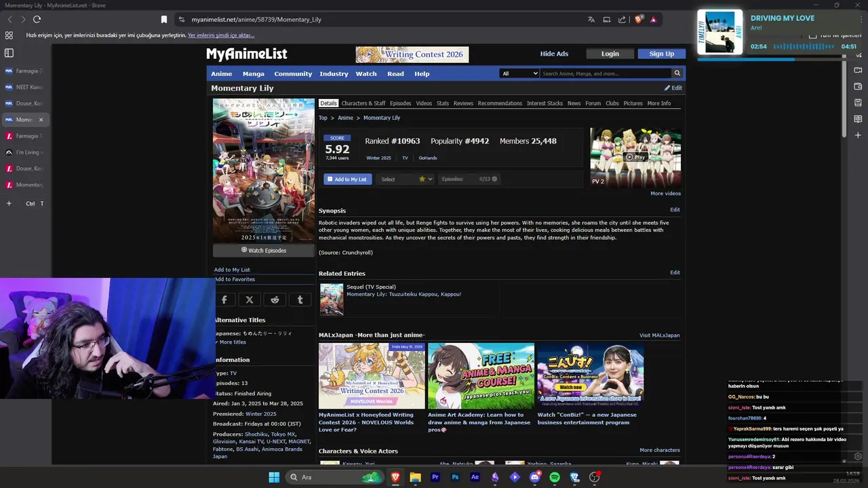Click the MyAnimeList search input field
Image resolution: width=868 pixels, height=488 pixels.
coord(606,73)
